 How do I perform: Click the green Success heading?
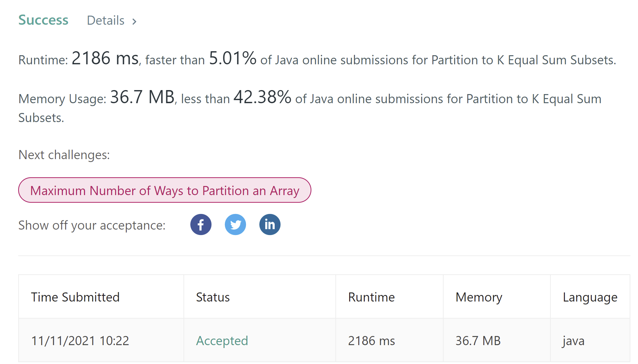pyautogui.click(x=43, y=20)
